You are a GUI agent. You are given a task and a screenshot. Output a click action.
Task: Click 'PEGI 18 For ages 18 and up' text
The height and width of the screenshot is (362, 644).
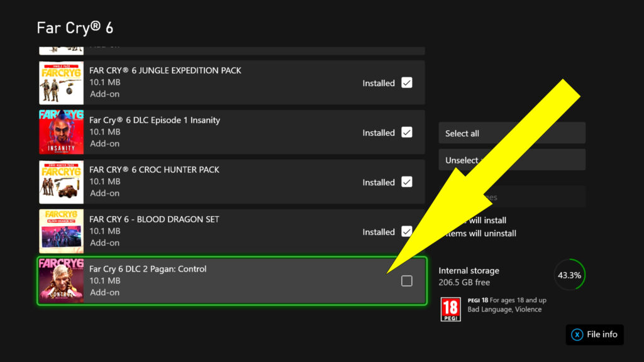tap(507, 300)
